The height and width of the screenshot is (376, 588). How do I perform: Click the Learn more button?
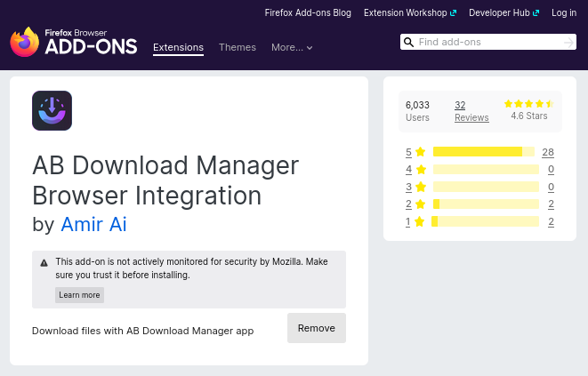click(79, 295)
